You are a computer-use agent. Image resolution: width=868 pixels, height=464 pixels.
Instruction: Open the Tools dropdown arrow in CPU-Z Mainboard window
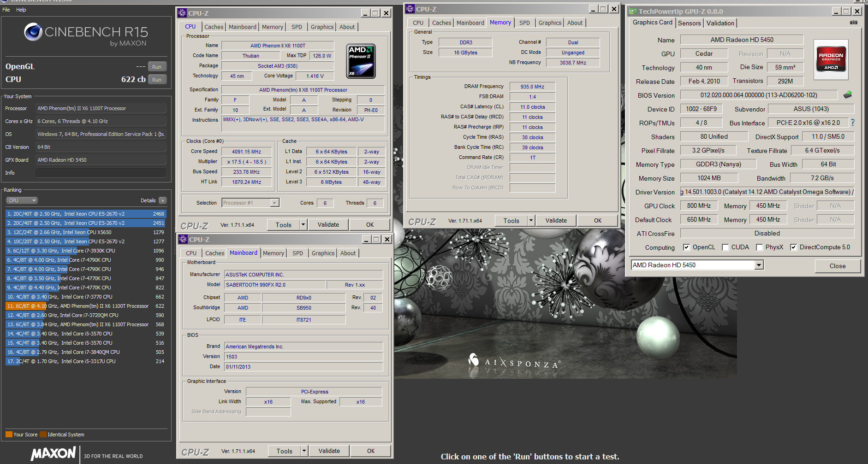point(304,451)
